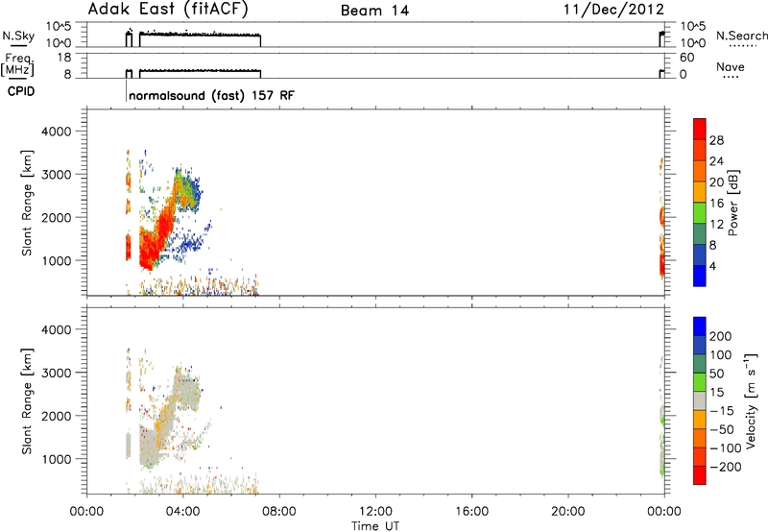
Task: Click the '18' tick on frequency axis
Action: [x=64, y=57]
